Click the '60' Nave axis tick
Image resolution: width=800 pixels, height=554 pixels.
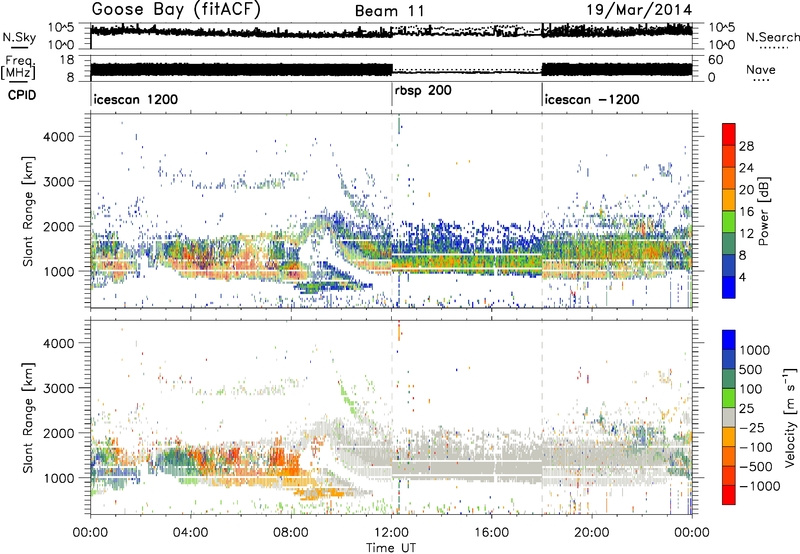tap(715, 60)
